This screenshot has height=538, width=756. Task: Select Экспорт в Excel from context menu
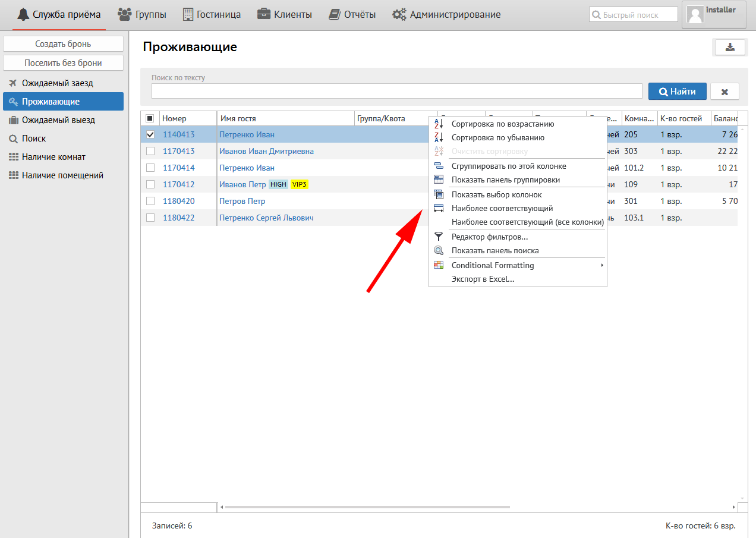tap(483, 279)
